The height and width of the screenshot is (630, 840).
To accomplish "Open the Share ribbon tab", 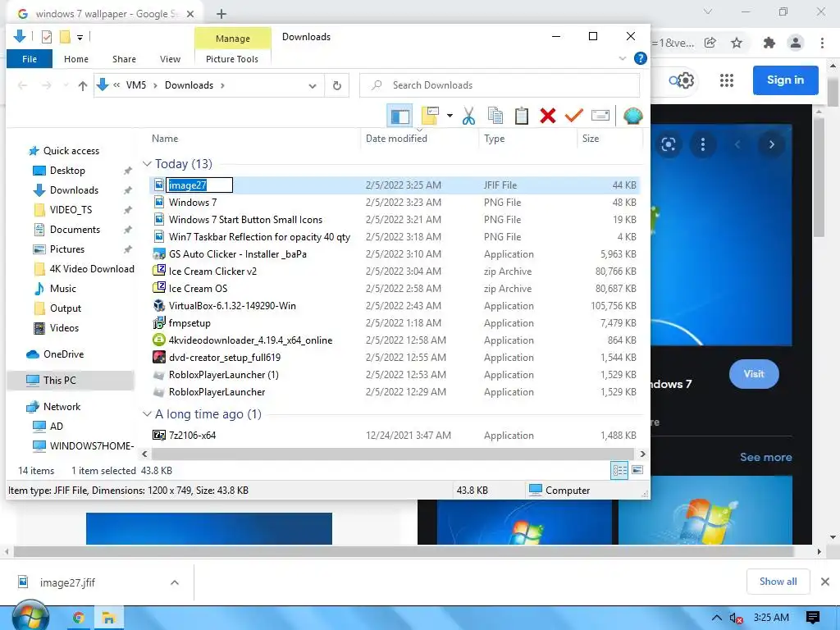I will [x=124, y=59].
